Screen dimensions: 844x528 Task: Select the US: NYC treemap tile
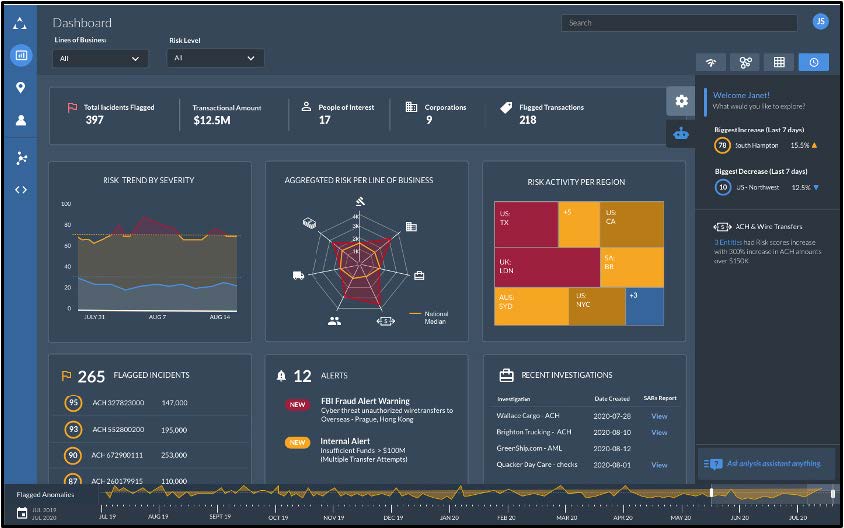point(597,306)
